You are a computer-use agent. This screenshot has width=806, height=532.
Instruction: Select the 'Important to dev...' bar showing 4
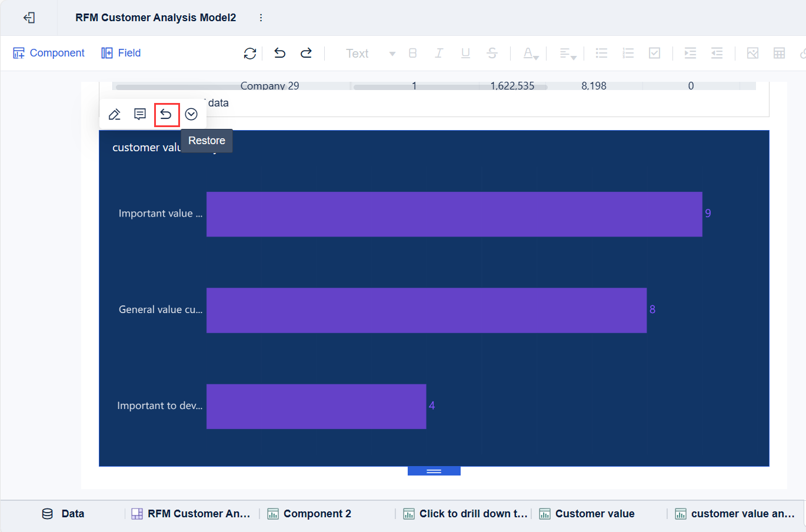[x=316, y=407]
